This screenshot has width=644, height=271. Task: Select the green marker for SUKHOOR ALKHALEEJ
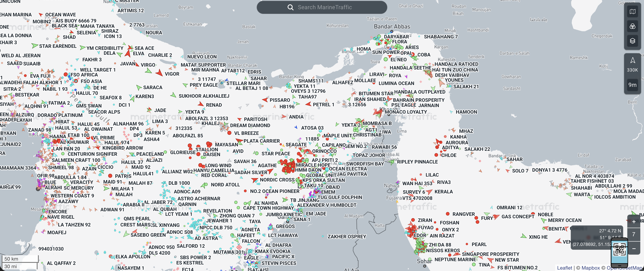173,95
